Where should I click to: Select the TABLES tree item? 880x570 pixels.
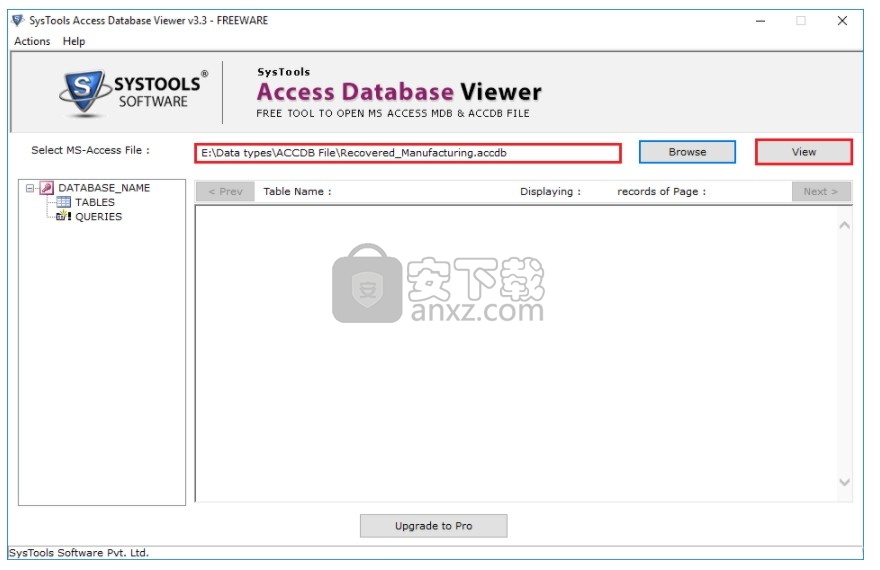tap(95, 202)
